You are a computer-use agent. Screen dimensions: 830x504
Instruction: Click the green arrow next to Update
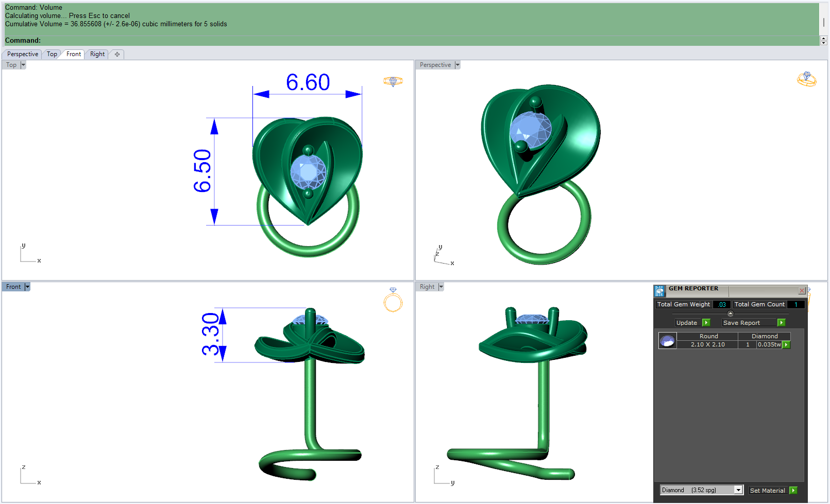coord(706,323)
